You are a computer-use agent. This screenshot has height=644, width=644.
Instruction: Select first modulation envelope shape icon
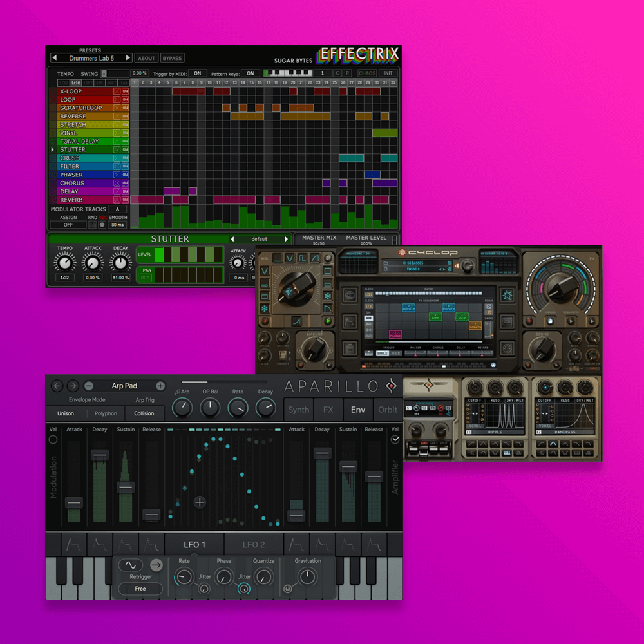coord(74,545)
